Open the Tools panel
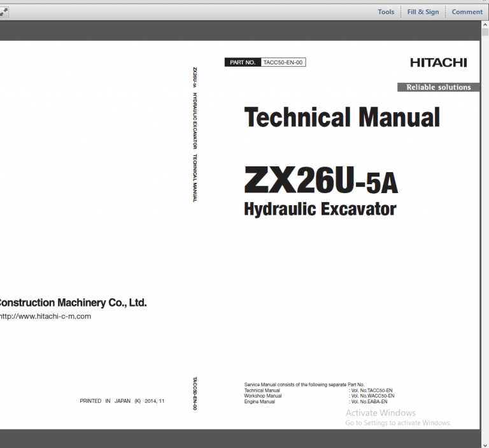Viewport: 489px width, 448px height. point(386,12)
